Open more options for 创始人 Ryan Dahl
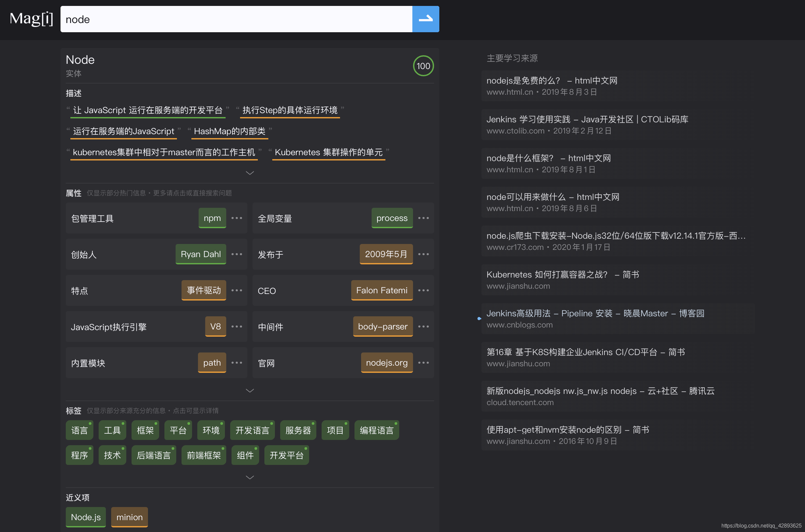The image size is (805, 532). click(x=237, y=254)
